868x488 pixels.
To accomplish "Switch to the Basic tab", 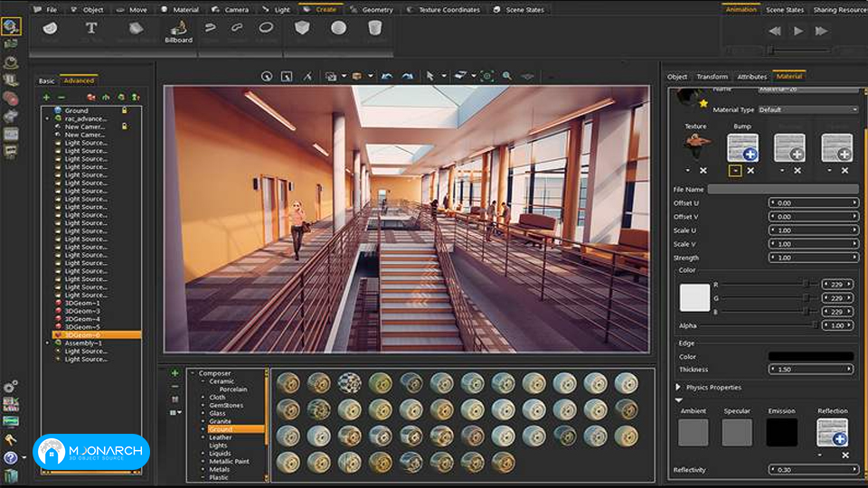I will [46, 80].
